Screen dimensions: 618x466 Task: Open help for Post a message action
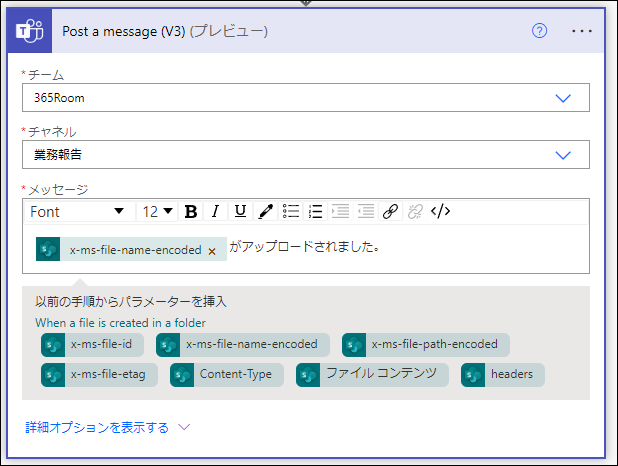539,31
